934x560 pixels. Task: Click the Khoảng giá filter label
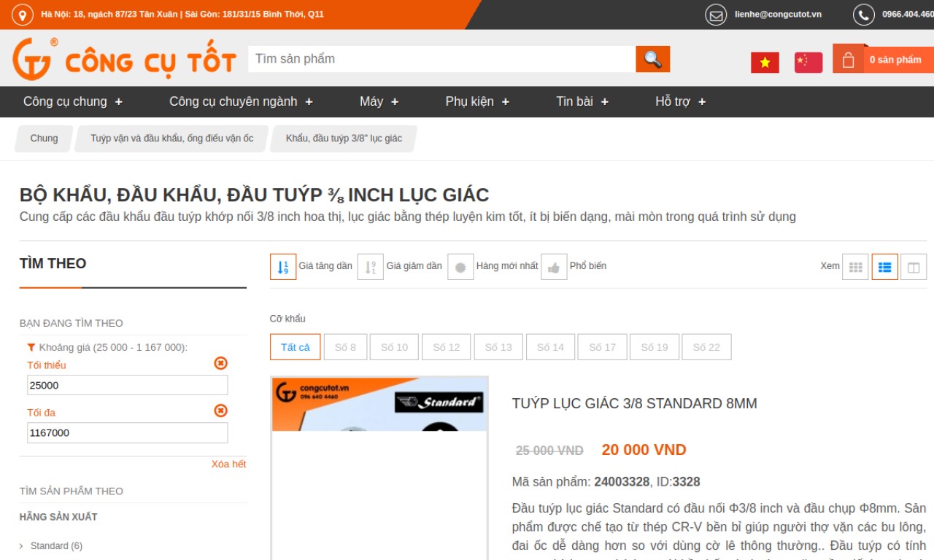pos(113,347)
